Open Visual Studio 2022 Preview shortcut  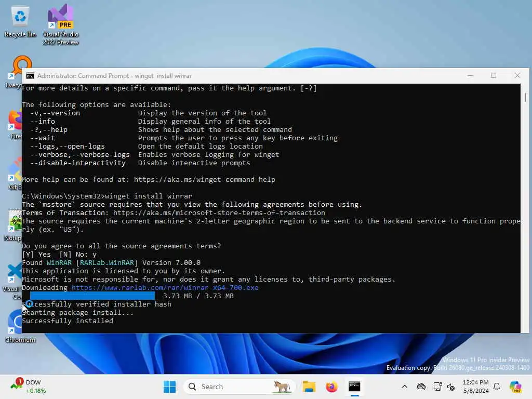[61, 24]
